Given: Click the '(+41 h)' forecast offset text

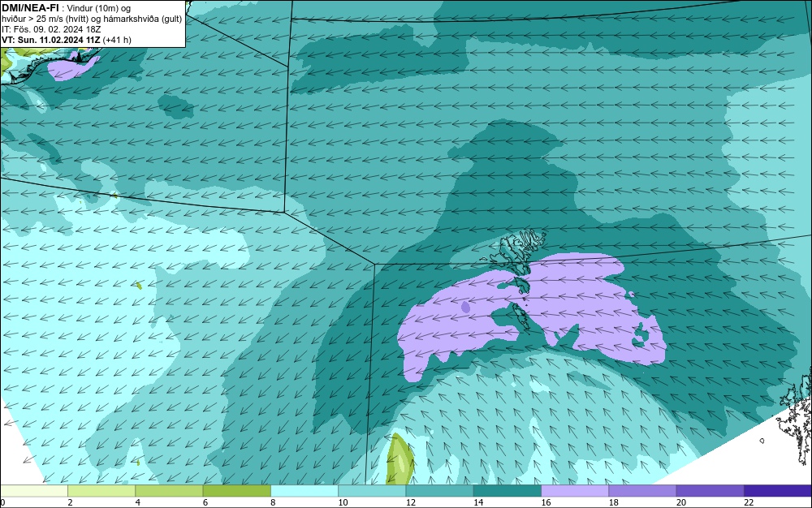Looking at the screenshot, I should tap(117, 40).
